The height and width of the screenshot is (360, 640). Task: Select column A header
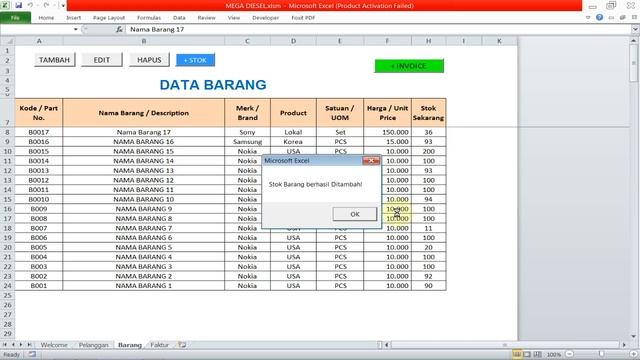39,41
